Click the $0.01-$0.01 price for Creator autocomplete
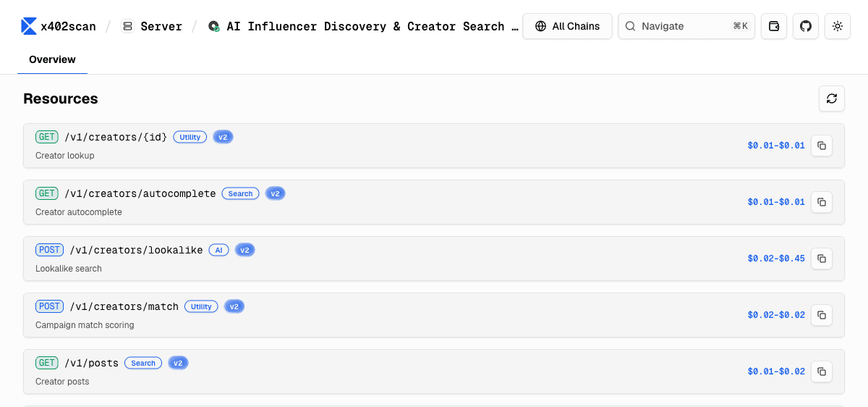 coord(776,202)
